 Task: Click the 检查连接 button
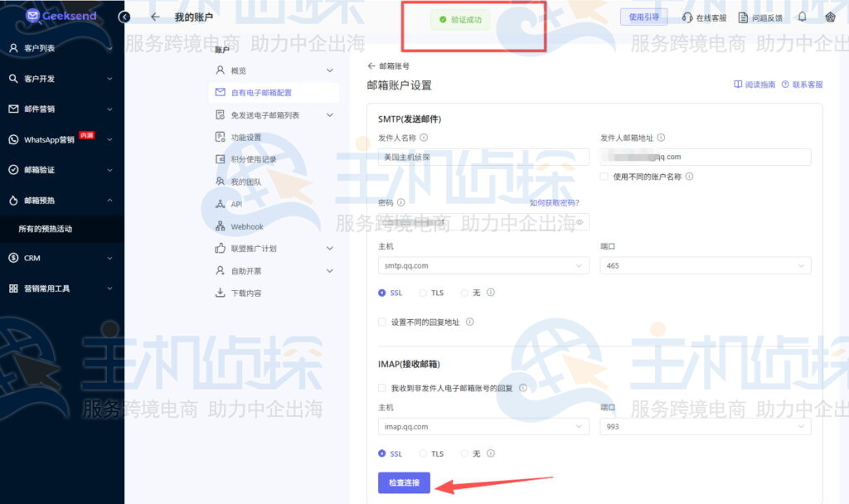(404, 482)
